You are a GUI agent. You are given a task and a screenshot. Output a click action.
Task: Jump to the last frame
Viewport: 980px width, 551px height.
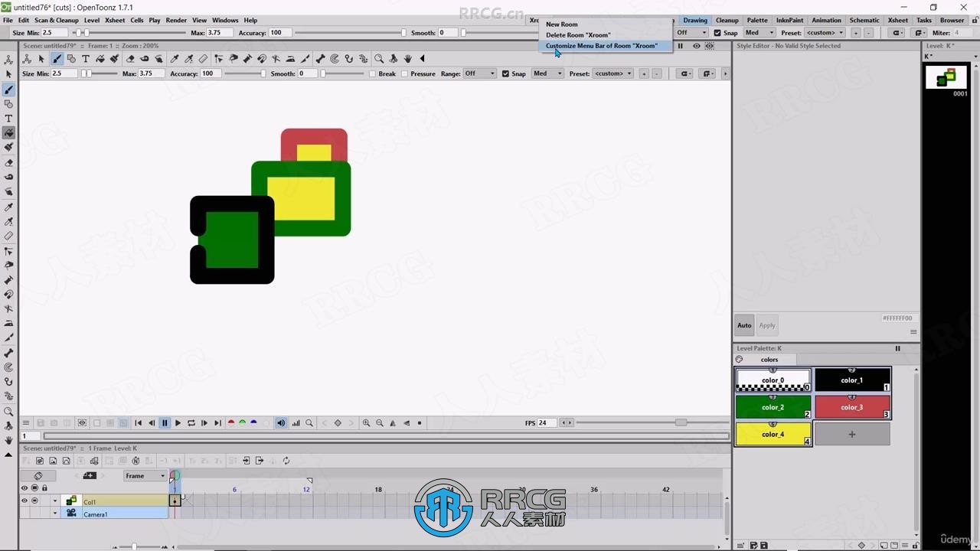click(217, 422)
